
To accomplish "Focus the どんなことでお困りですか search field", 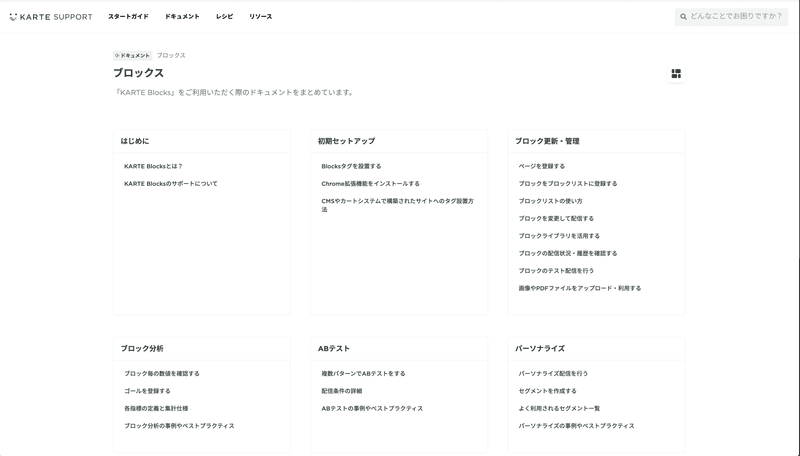I will pyautogui.click(x=732, y=17).
